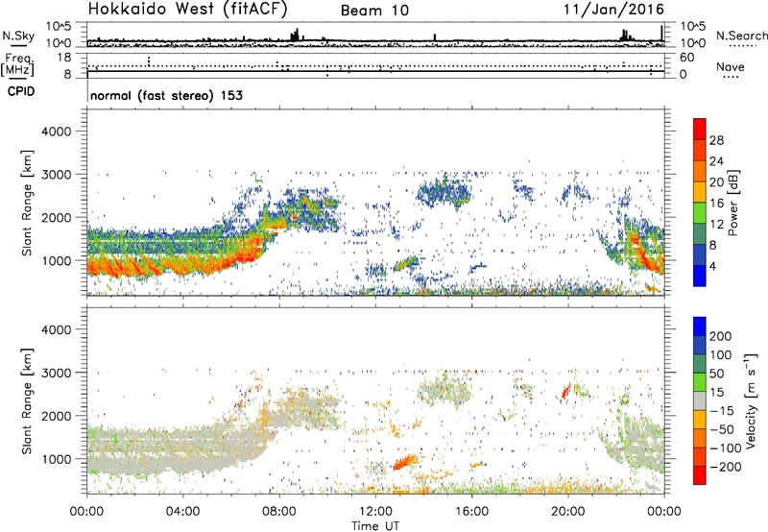Click the red velocity patch near 20:00
Viewport: 768px width, 532px height.
pyautogui.click(x=565, y=392)
